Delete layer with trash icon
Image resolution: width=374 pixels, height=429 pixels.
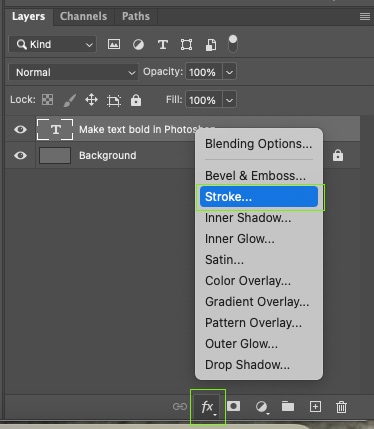coord(341,407)
